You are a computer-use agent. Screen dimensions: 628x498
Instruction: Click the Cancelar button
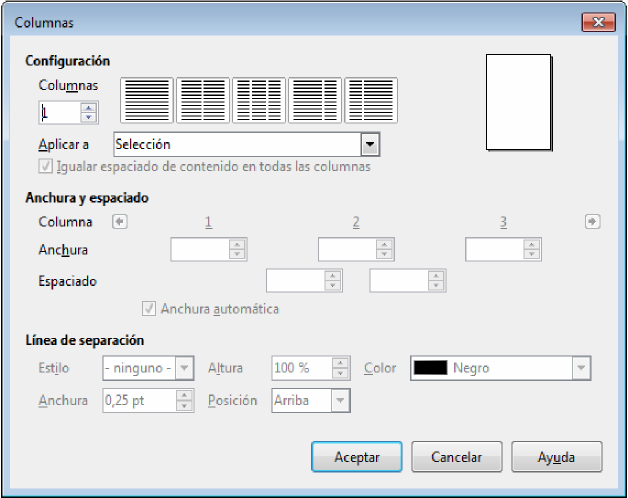457,457
